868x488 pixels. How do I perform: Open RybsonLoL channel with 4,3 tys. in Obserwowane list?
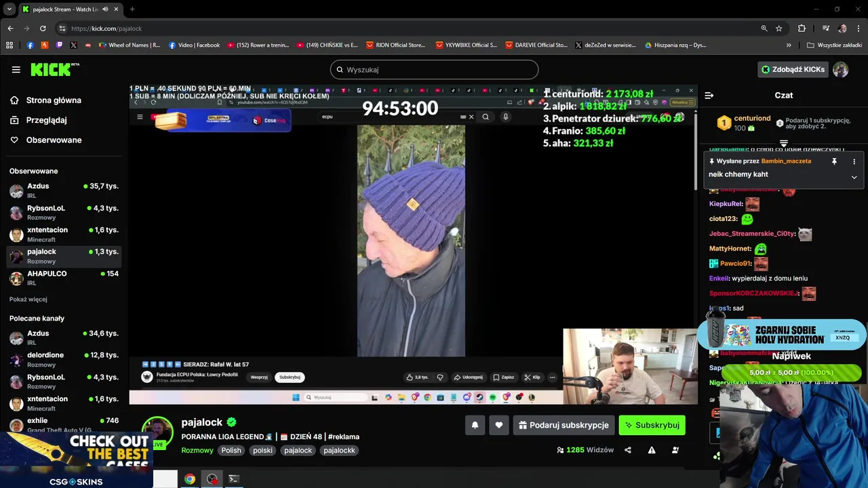coord(64,212)
